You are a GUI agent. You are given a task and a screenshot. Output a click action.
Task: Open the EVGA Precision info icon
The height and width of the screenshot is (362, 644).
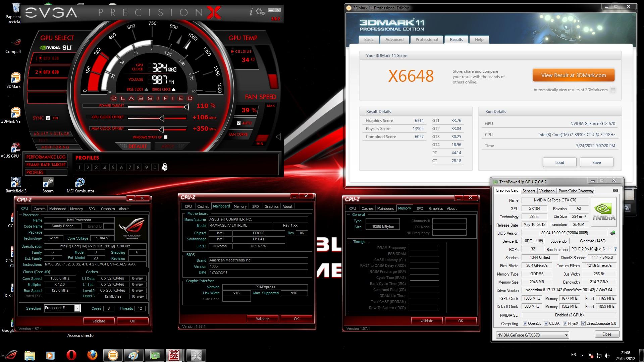coord(251,12)
